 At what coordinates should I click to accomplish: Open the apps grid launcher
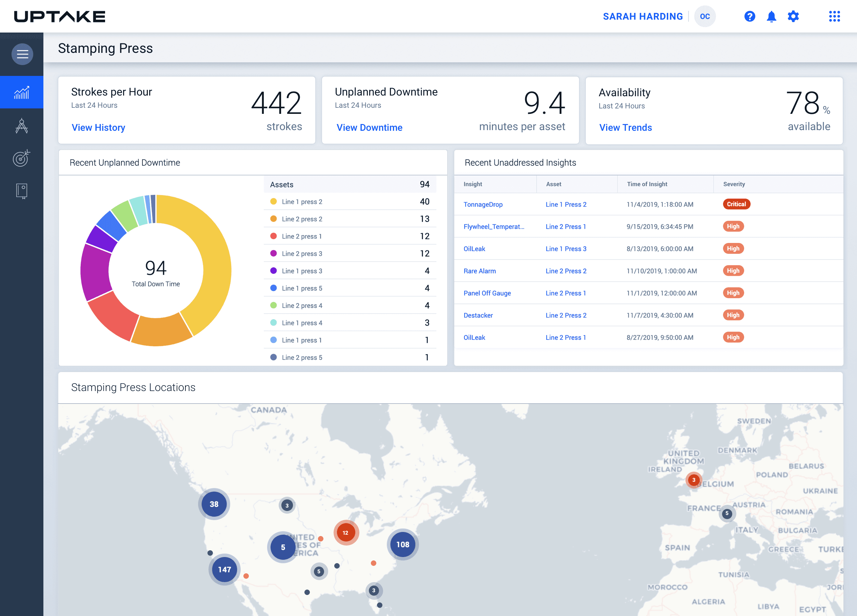834,16
